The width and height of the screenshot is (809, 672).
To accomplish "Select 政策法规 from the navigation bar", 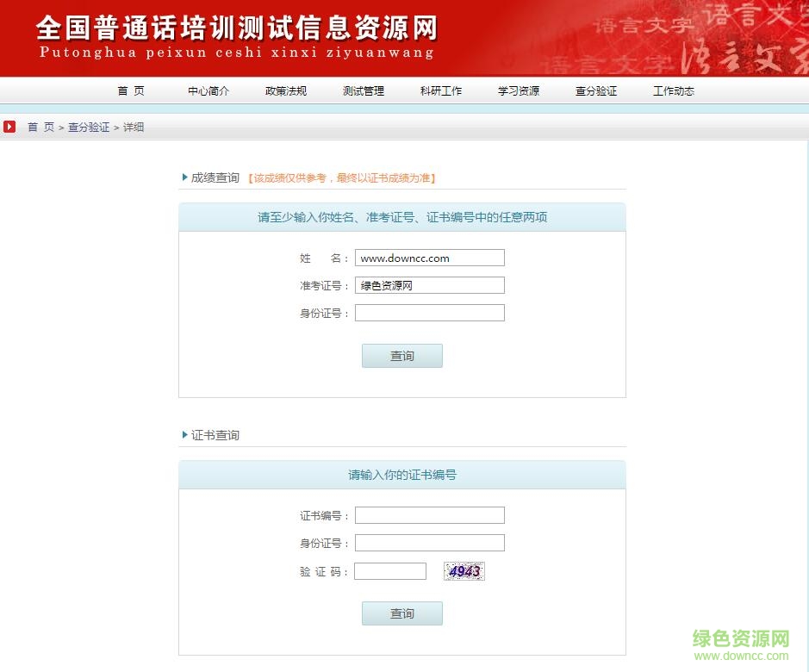I will click(285, 90).
